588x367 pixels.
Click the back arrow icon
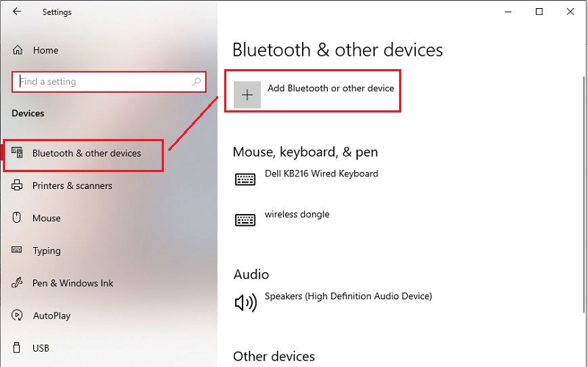[x=17, y=12]
